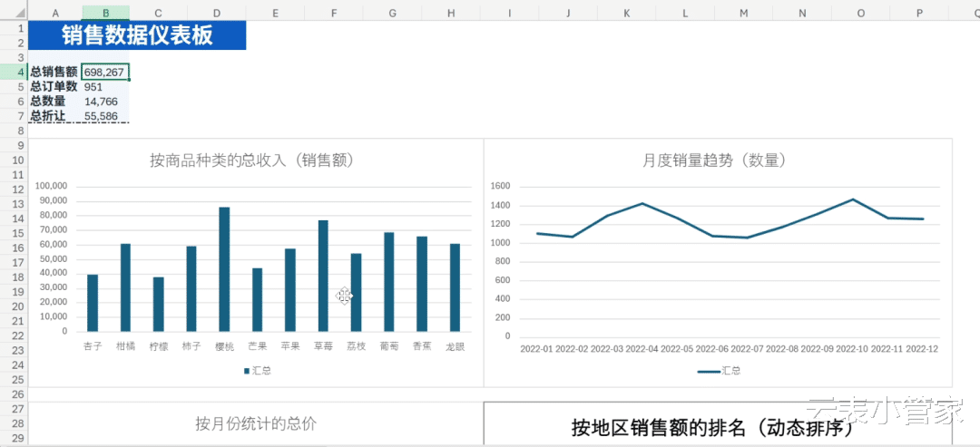Click the 柑橘 bar in the chart
980x447 pixels.
[x=125, y=287]
